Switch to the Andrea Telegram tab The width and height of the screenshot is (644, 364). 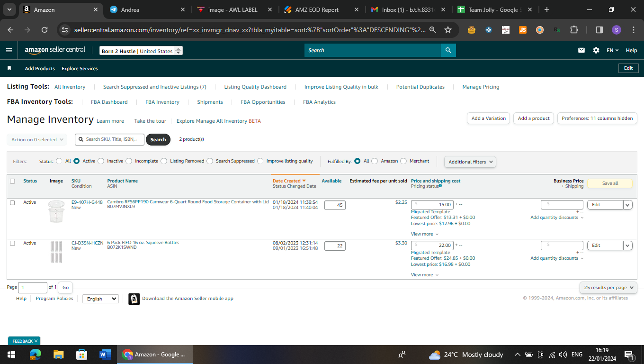pyautogui.click(x=147, y=9)
